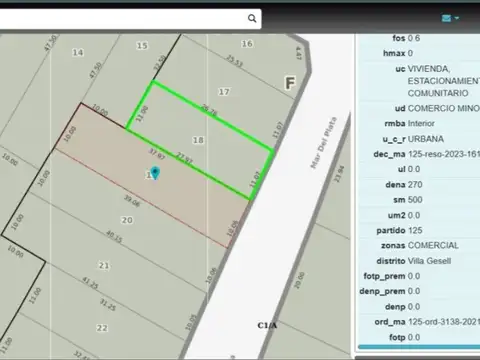This screenshot has width=480, height=360.
Task: Open the mail envelope icon menu
Action: point(446,18)
